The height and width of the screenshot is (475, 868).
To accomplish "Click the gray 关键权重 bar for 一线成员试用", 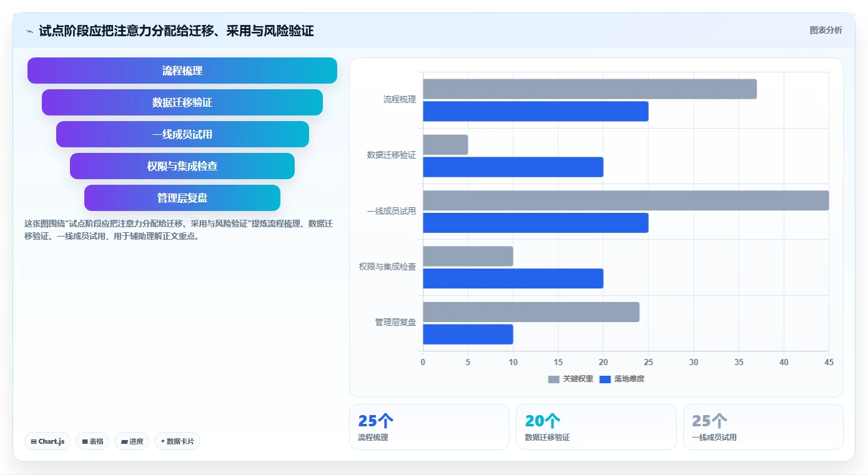I will tap(626, 200).
